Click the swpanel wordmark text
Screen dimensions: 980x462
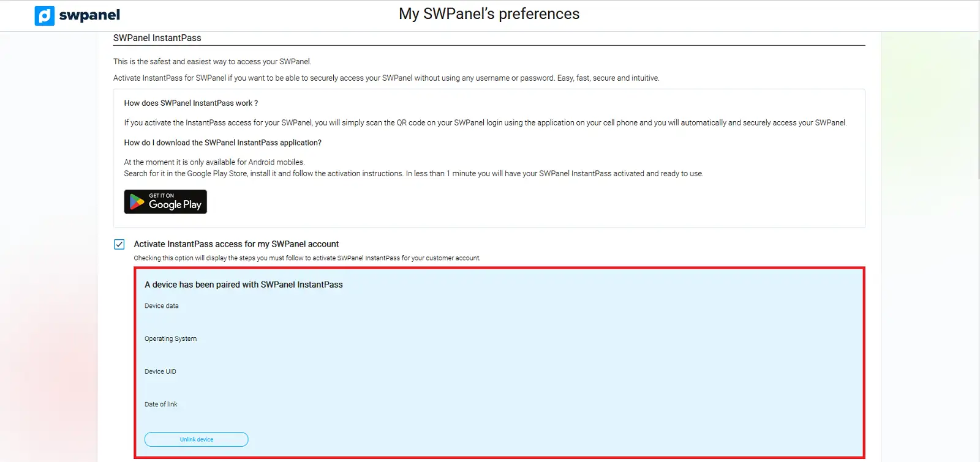[x=89, y=15]
